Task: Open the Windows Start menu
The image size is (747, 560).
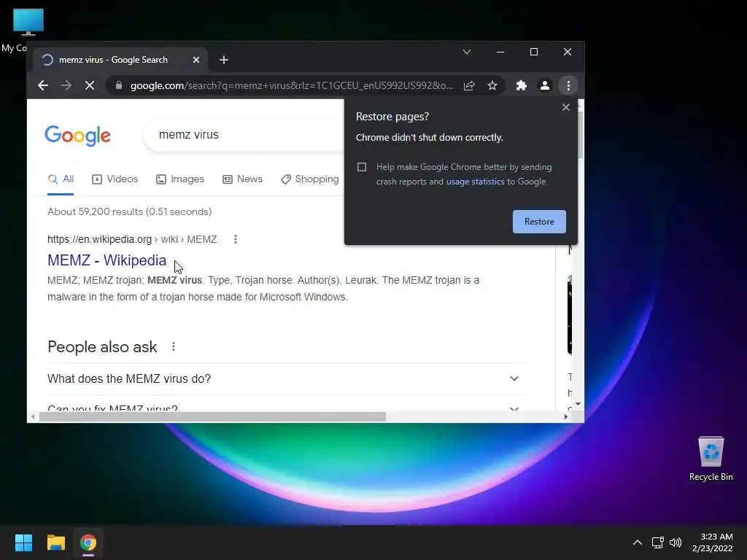Action: (x=23, y=542)
